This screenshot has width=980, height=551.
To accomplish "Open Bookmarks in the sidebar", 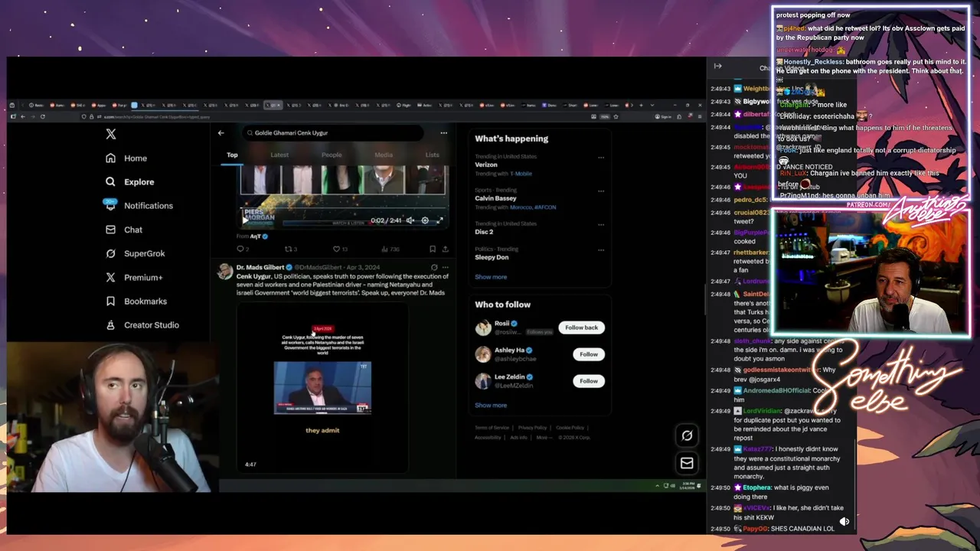I will 136,302.
